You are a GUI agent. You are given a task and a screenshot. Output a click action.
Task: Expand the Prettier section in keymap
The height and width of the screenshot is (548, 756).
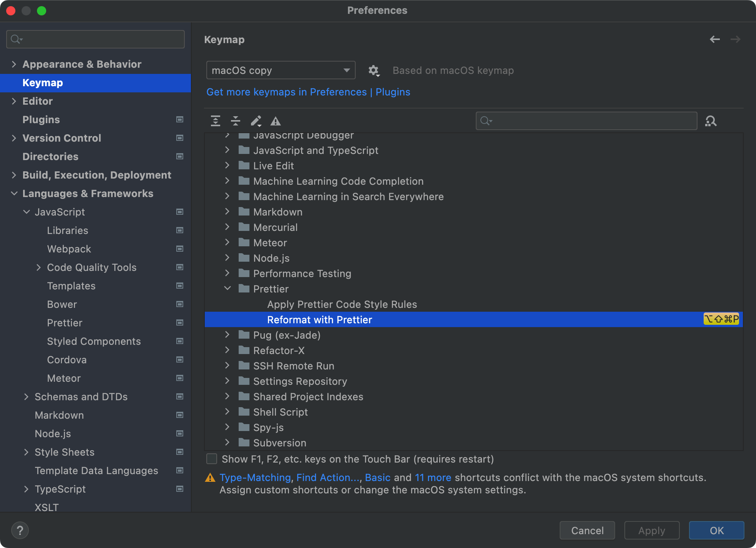click(229, 289)
